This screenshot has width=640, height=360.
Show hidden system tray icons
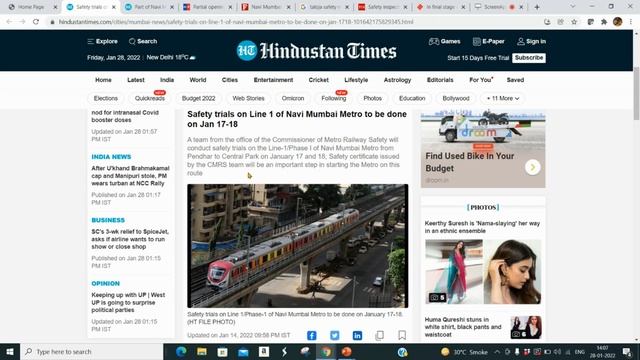click(x=497, y=351)
